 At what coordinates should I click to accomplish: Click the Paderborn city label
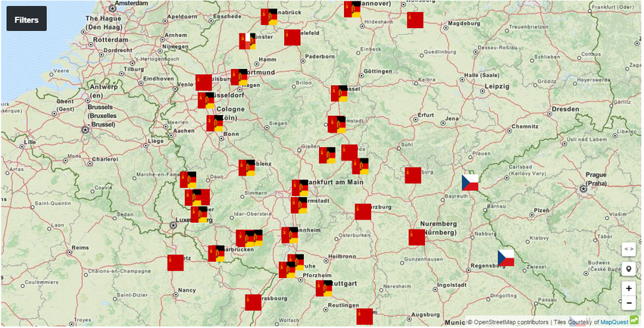coord(320,57)
